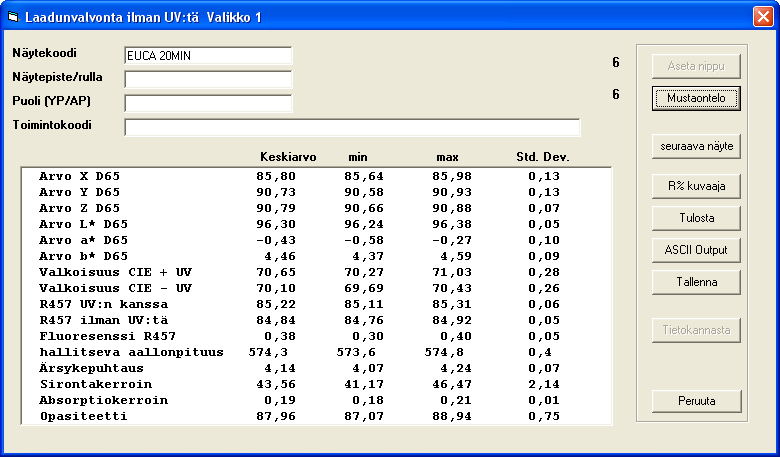The image size is (780, 457).
Task: Click the ASCII Output button
Action: [696, 250]
